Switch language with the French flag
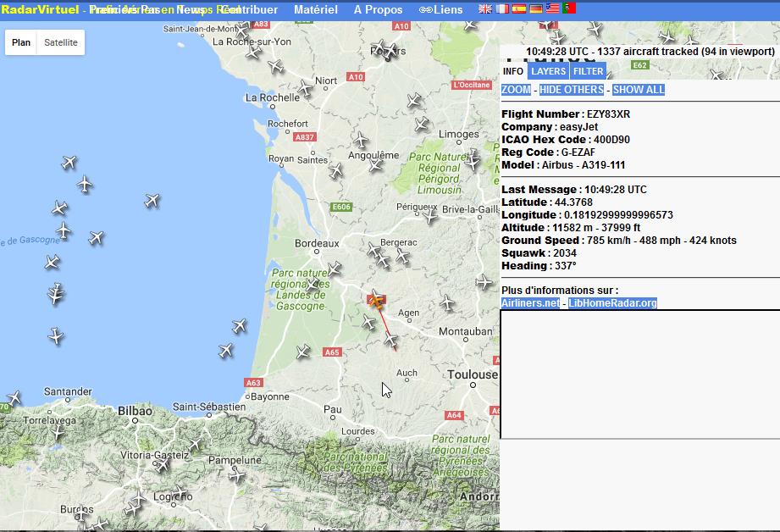 tap(502, 8)
